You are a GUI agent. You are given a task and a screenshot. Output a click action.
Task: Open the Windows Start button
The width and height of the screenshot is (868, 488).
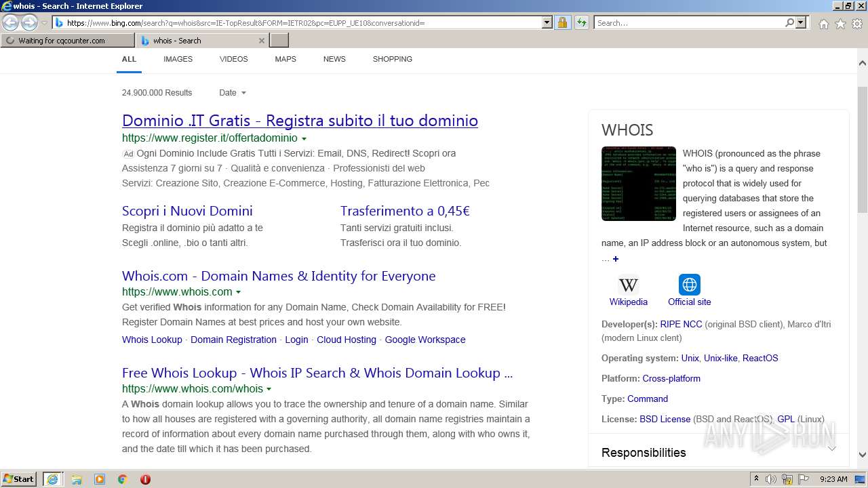(19, 479)
